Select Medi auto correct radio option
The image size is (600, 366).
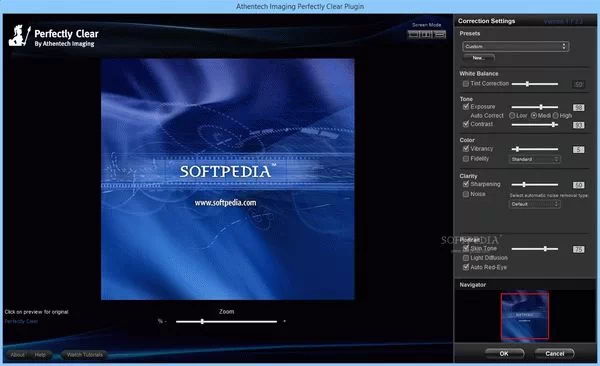(x=534, y=115)
